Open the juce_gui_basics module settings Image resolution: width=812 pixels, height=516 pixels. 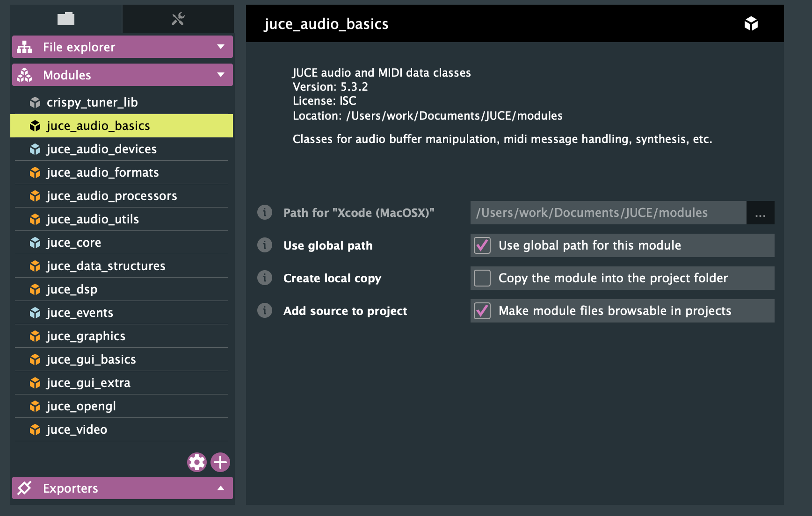pyautogui.click(x=122, y=359)
